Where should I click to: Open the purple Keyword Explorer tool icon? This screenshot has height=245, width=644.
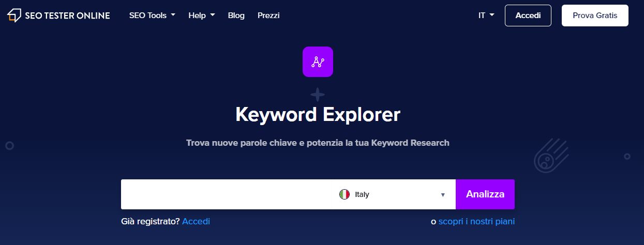pyautogui.click(x=318, y=62)
